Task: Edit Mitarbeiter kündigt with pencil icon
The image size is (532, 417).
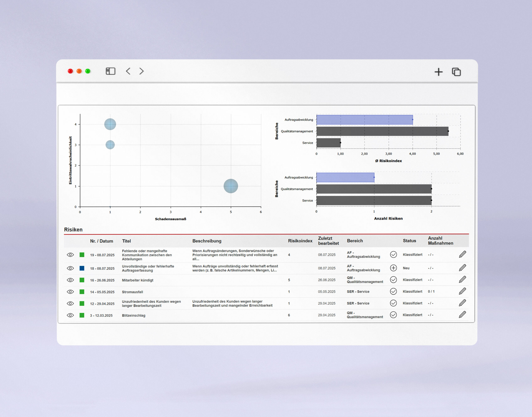Action: pyautogui.click(x=462, y=279)
